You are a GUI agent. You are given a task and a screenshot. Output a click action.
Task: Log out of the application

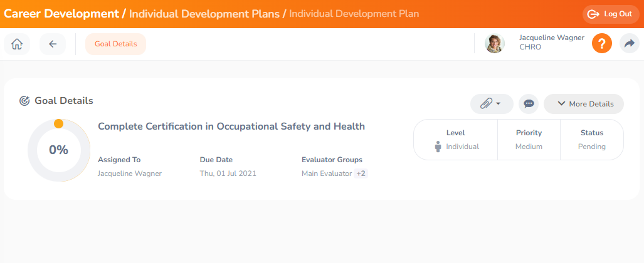coord(611,14)
